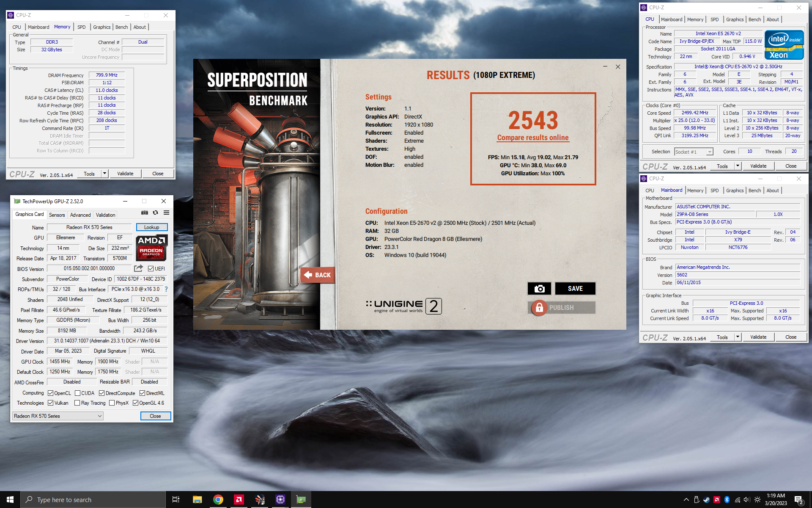
Task: Click the volume speaker tray icon
Action: point(747,500)
